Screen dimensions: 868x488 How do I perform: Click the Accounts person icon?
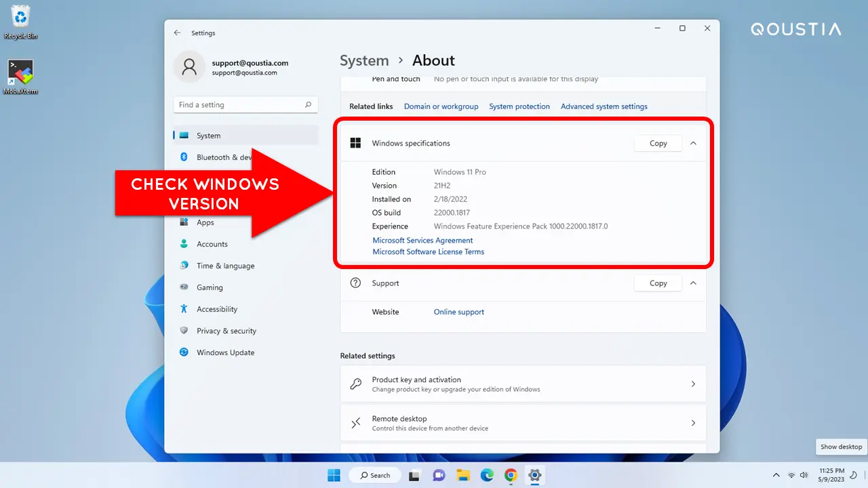point(184,244)
